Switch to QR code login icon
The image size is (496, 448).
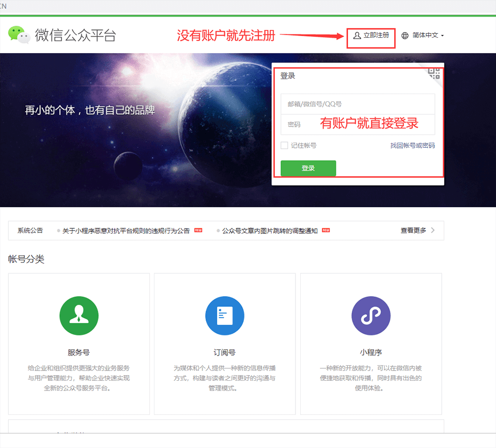coord(433,73)
